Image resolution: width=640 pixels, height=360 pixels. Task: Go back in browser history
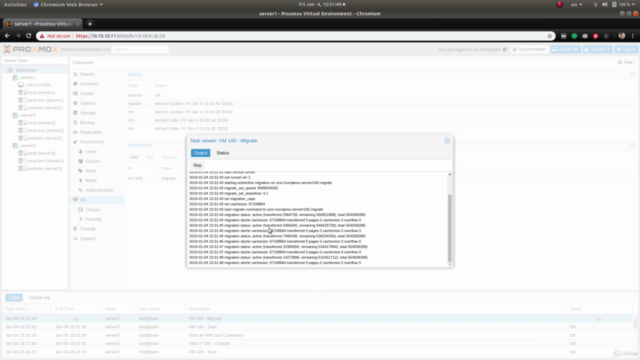pyautogui.click(x=7, y=36)
